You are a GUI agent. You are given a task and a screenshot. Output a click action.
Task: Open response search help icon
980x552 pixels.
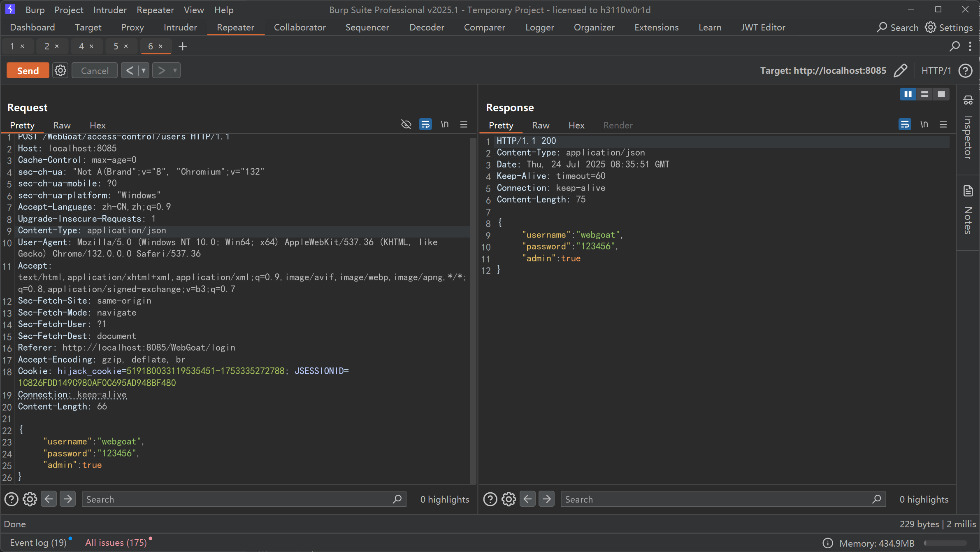coord(490,499)
